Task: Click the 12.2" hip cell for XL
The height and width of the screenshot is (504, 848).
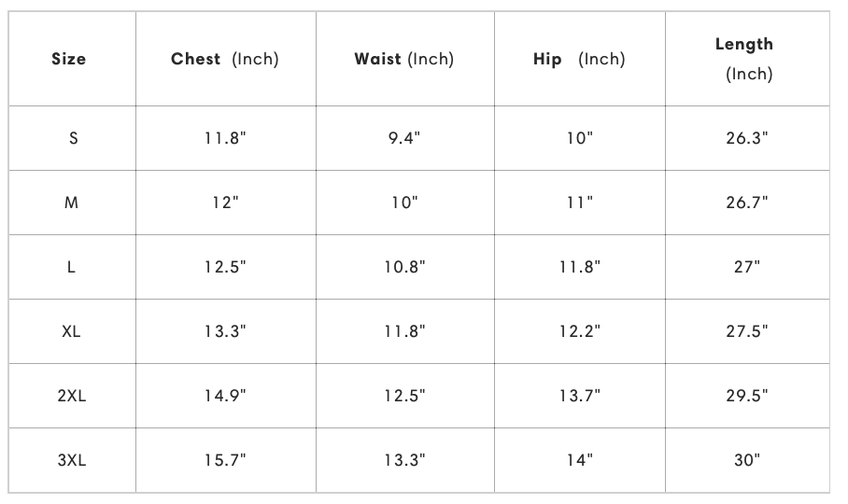Action: click(x=580, y=331)
